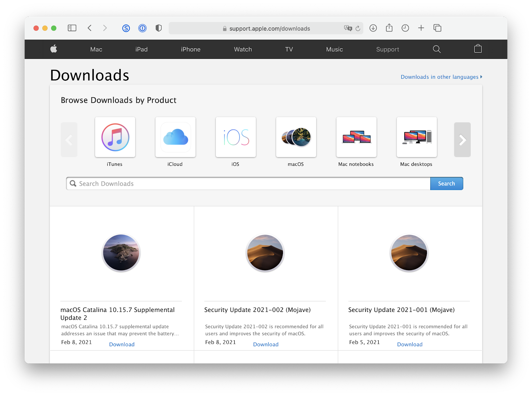Move product carousel back with left chevron
The height and width of the screenshot is (396, 532).
(x=69, y=140)
